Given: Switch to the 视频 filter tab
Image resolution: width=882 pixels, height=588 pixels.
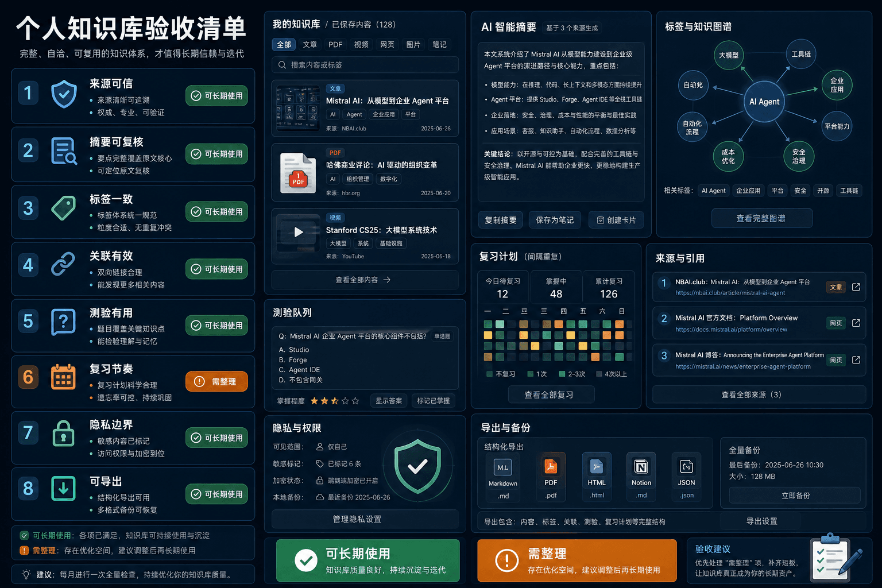Looking at the screenshot, I should (x=361, y=44).
